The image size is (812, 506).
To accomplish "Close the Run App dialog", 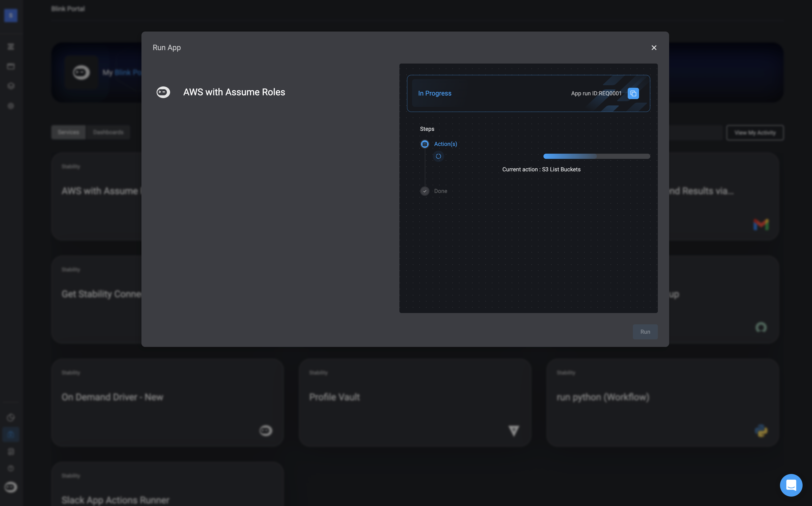I will click(x=654, y=48).
